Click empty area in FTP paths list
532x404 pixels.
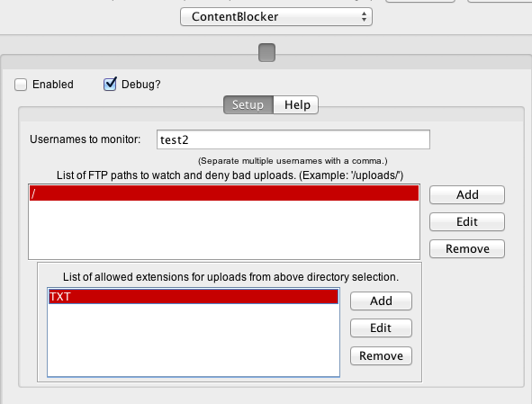point(224,229)
